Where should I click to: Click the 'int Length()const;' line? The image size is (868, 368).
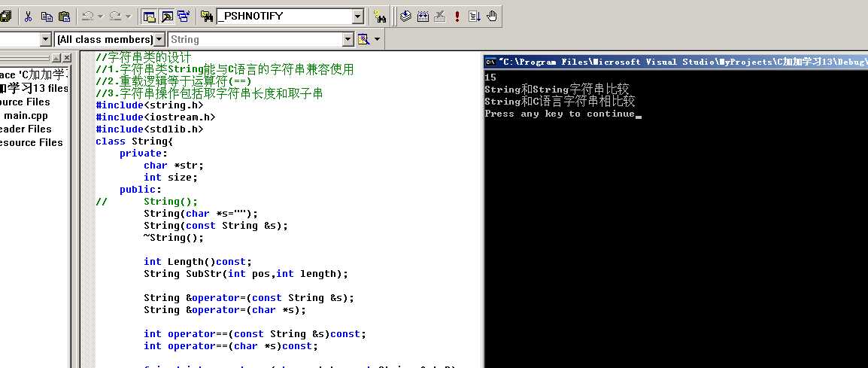(x=198, y=262)
